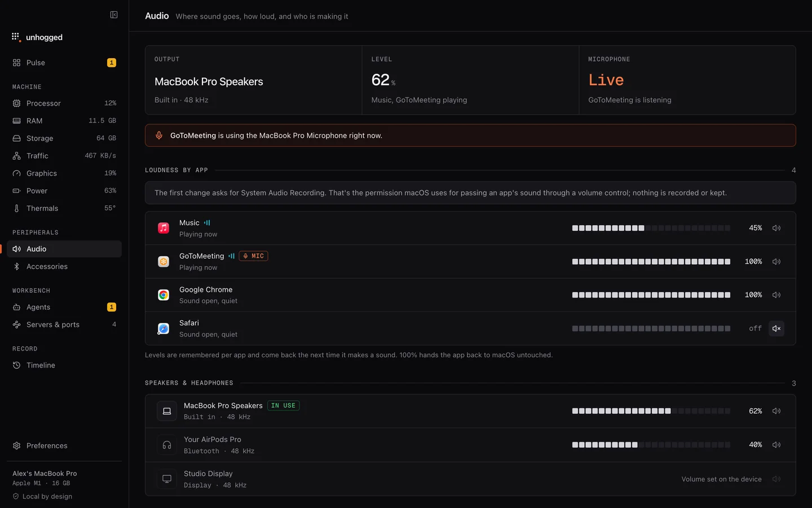Click the Google Chrome app icon
This screenshot has height=508, width=812.
coord(164,295)
